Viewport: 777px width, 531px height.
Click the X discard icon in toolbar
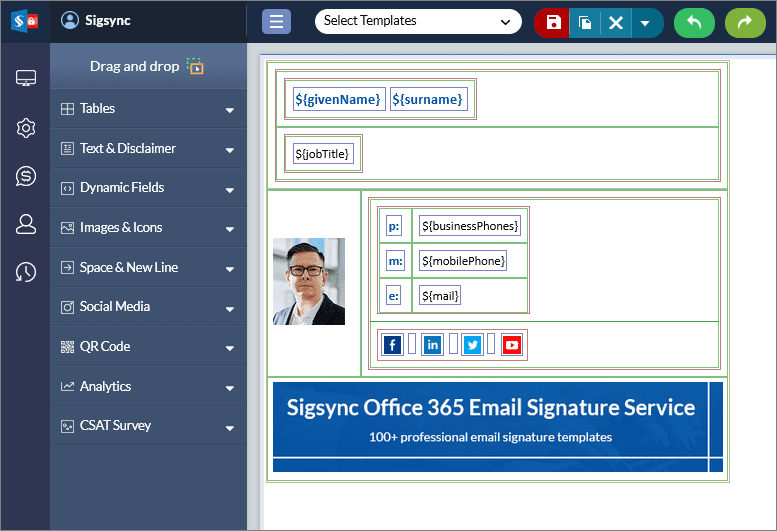616,22
